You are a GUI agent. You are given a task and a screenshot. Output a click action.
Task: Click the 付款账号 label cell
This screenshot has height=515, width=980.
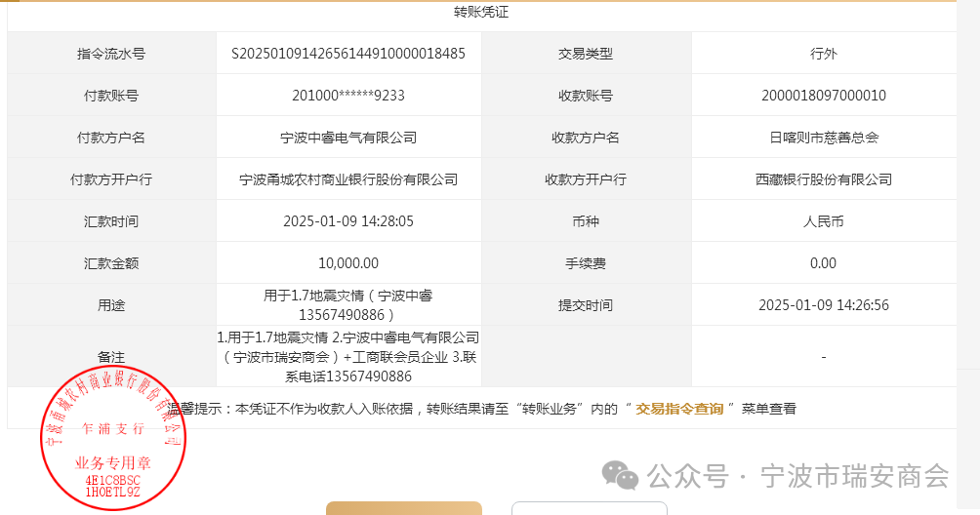tap(111, 96)
